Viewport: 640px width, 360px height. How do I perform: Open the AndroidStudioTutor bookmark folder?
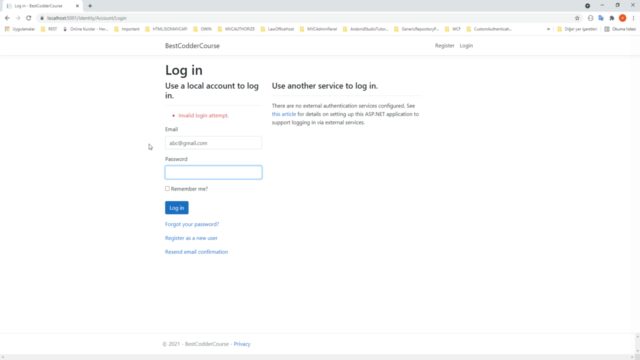[x=365, y=29]
